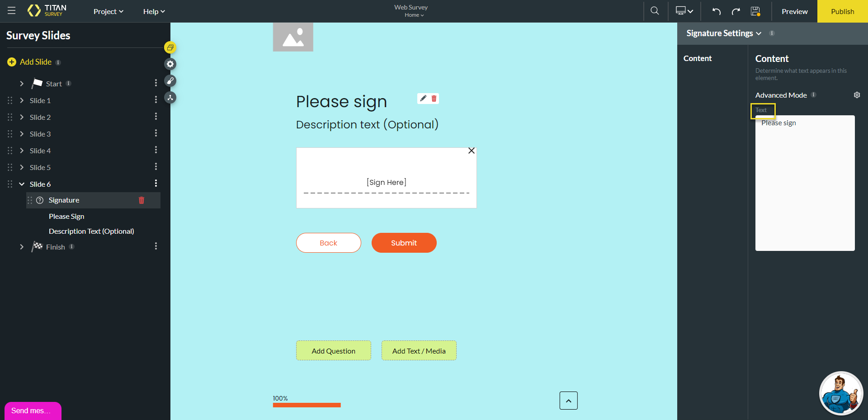The image size is (868, 420).
Task: Expand Slide 3 in the Survey Slides tree
Action: (21, 134)
